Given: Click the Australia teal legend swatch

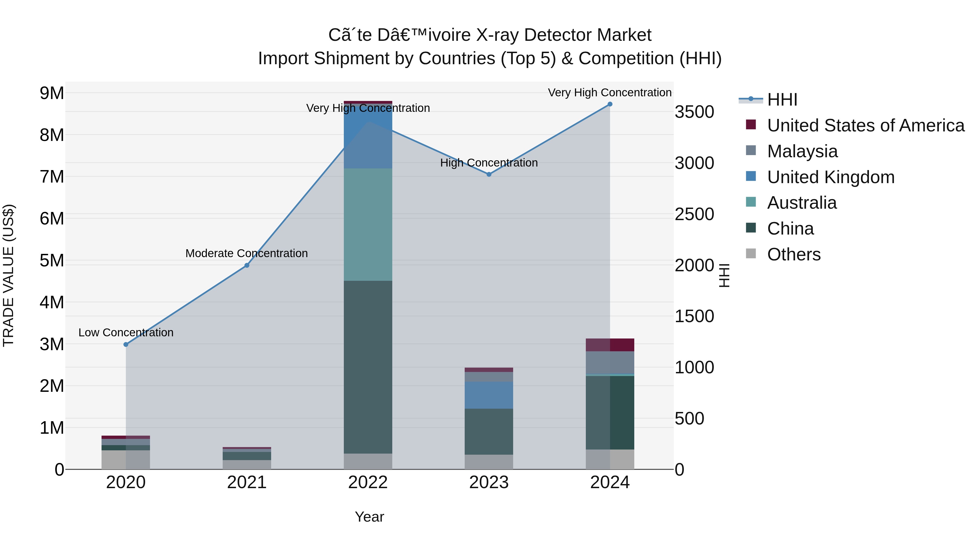Looking at the screenshot, I should point(751,202).
